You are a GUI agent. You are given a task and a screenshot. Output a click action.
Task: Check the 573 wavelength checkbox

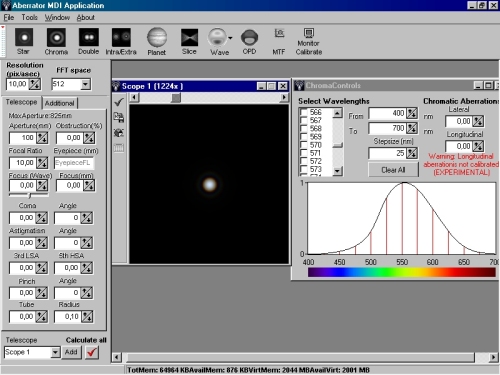coord(304,169)
